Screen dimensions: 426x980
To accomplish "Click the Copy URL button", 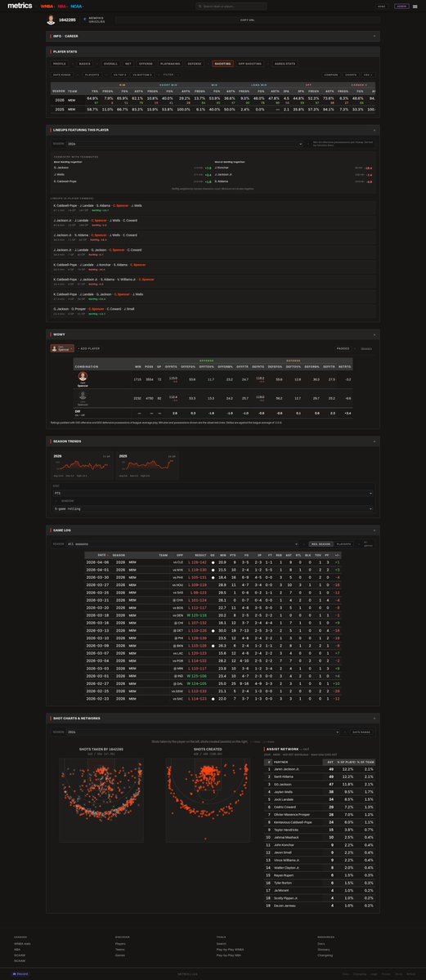I will tap(247, 20).
